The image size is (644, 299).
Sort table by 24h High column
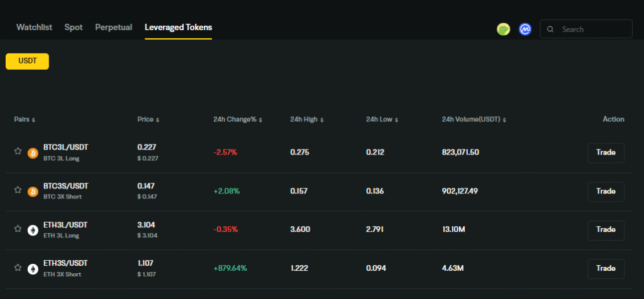[306, 119]
